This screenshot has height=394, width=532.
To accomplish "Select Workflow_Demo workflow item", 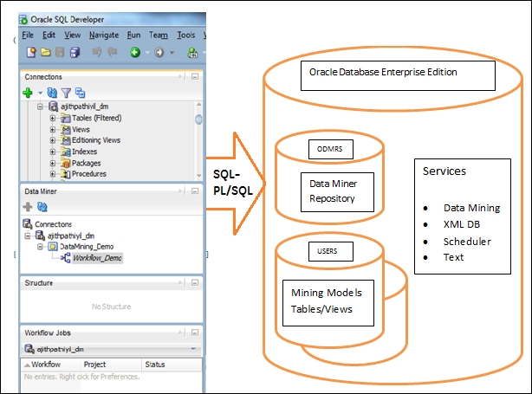I will [97, 258].
